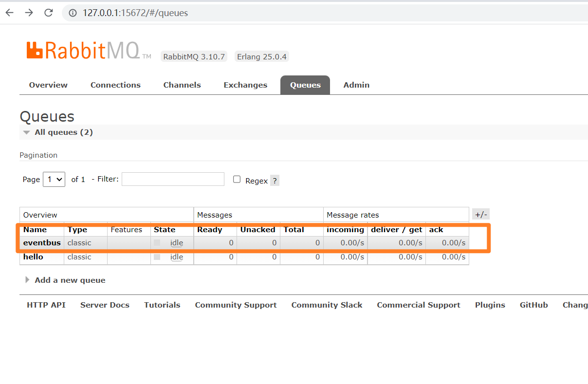The height and width of the screenshot is (384, 588).
Task: Reload the page with refresh icon
Action: (49, 13)
